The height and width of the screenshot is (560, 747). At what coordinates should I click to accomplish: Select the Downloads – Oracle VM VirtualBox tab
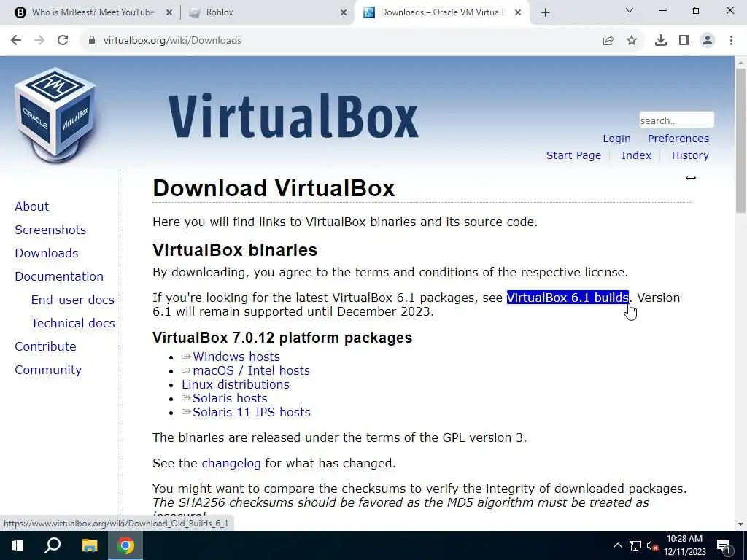click(x=443, y=12)
